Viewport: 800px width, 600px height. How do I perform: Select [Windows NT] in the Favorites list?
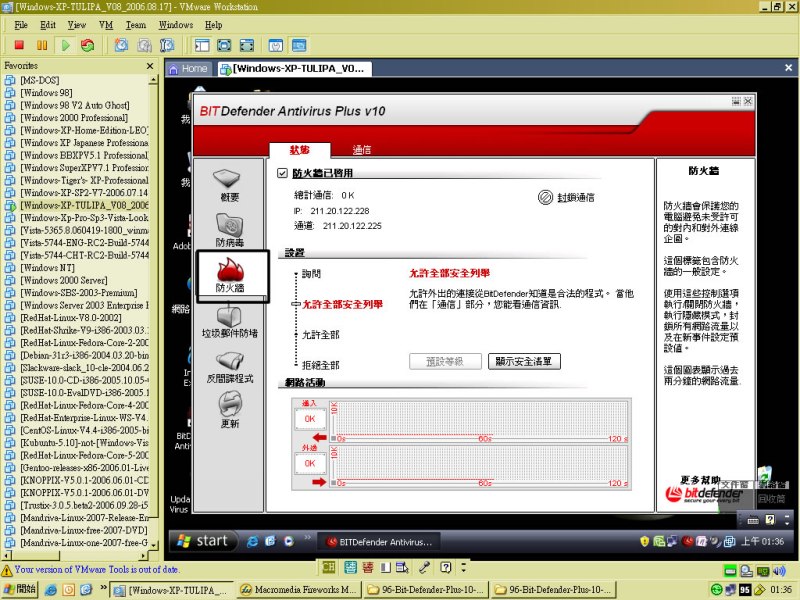[47, 268]
